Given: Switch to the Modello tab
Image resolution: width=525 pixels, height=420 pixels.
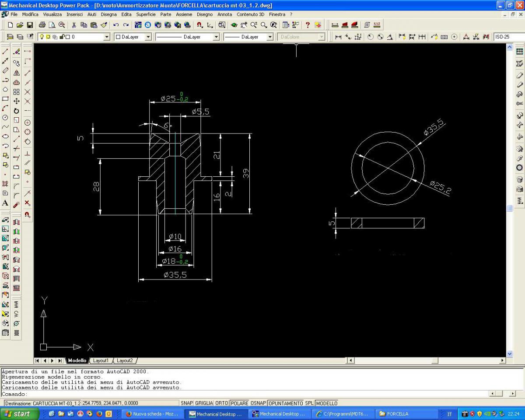Looking at the screenshot, I should click(77, 360).
